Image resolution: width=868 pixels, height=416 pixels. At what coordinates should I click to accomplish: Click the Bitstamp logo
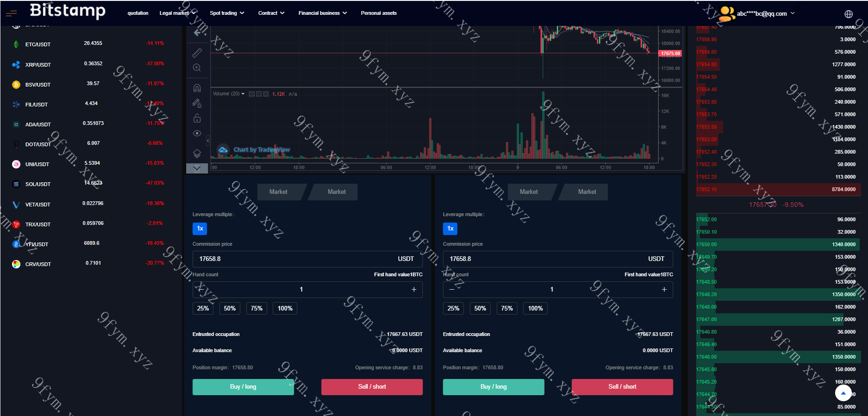tap(68, 10)
